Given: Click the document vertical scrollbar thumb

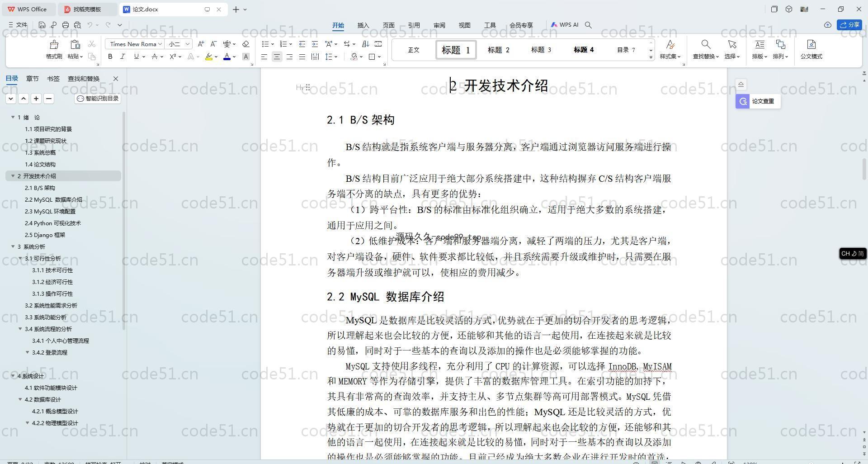Looking at the screenshot, I should coord(865,168).
